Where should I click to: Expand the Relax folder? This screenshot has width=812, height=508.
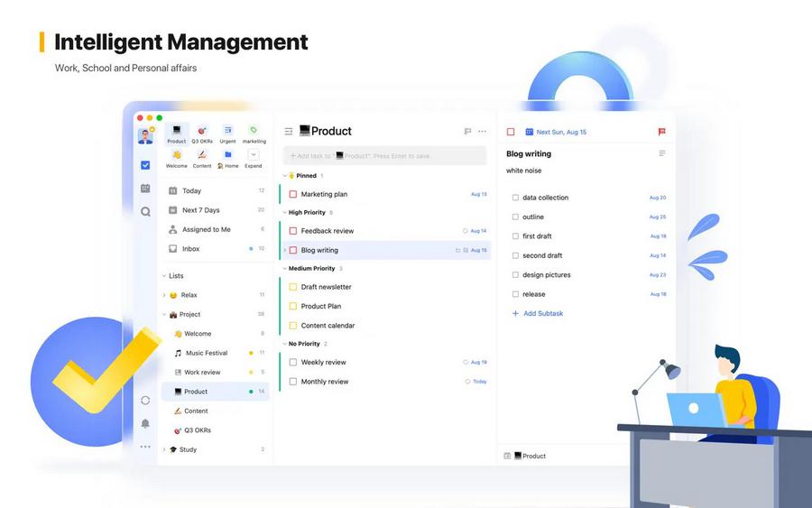(x=164, y=295)
